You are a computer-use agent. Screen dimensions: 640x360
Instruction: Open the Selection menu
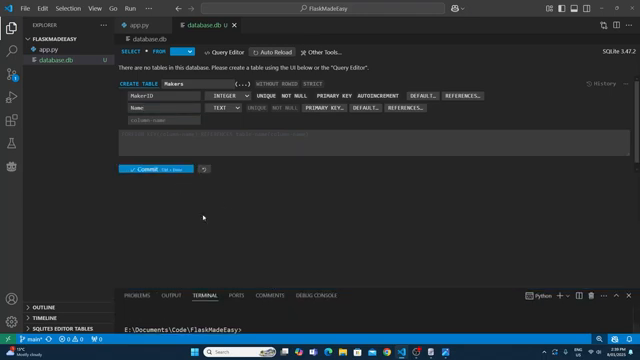(68, 8)
